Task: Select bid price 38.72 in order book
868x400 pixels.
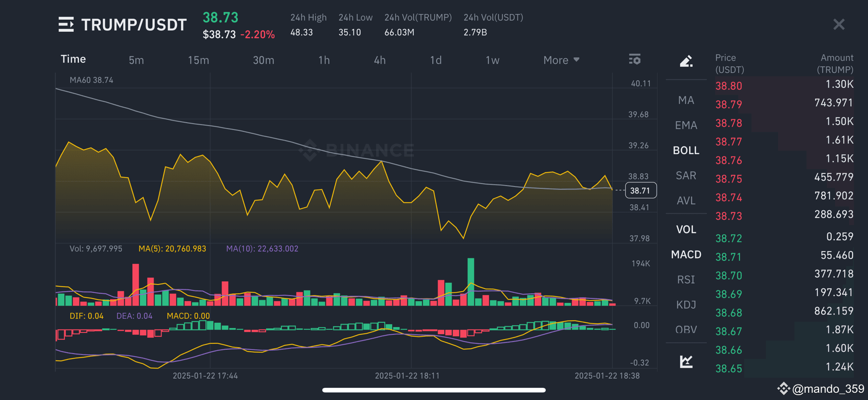Action: (729, 238)
